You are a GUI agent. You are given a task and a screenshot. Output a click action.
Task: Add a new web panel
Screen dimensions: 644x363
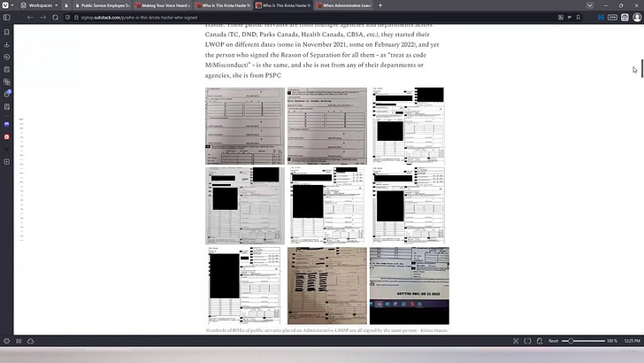6,162
